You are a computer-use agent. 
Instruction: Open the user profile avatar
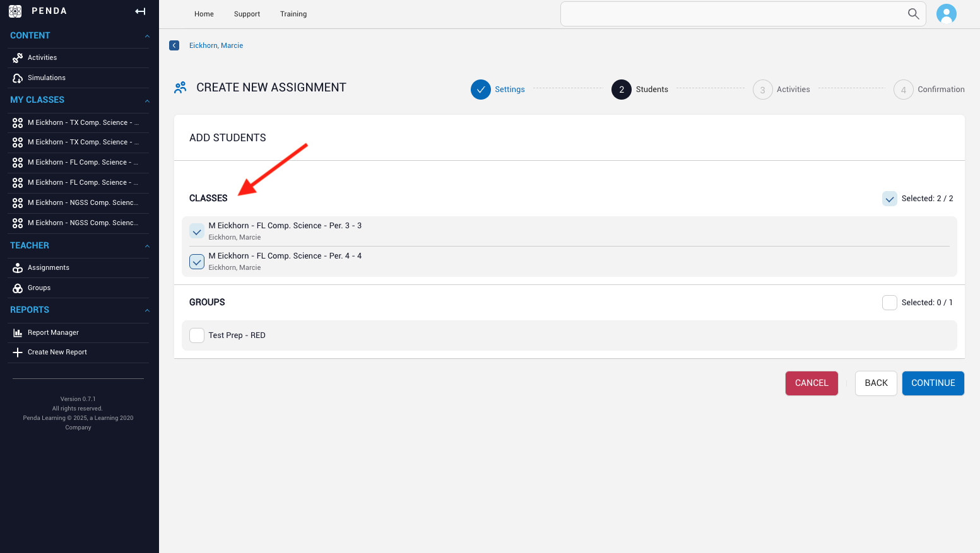(946, 14)
